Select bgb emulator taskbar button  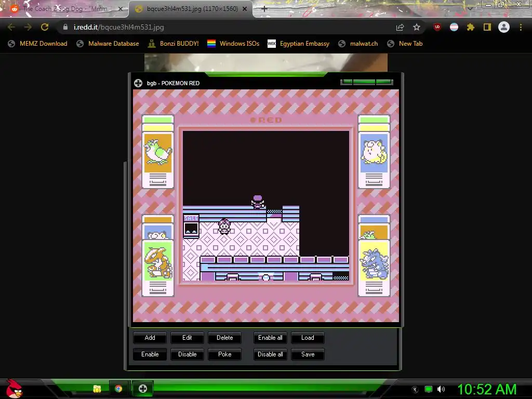coord(143,389)
